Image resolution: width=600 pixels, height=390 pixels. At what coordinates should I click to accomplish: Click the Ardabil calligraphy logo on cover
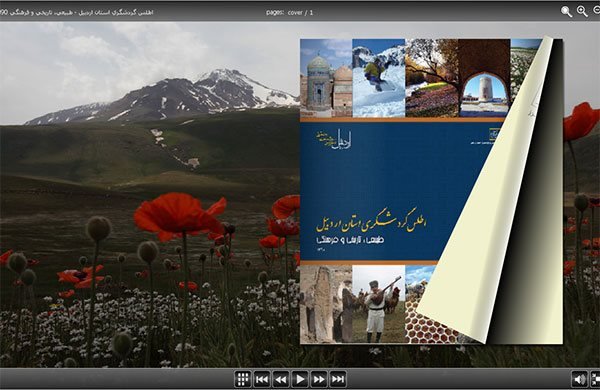(334, 140)
